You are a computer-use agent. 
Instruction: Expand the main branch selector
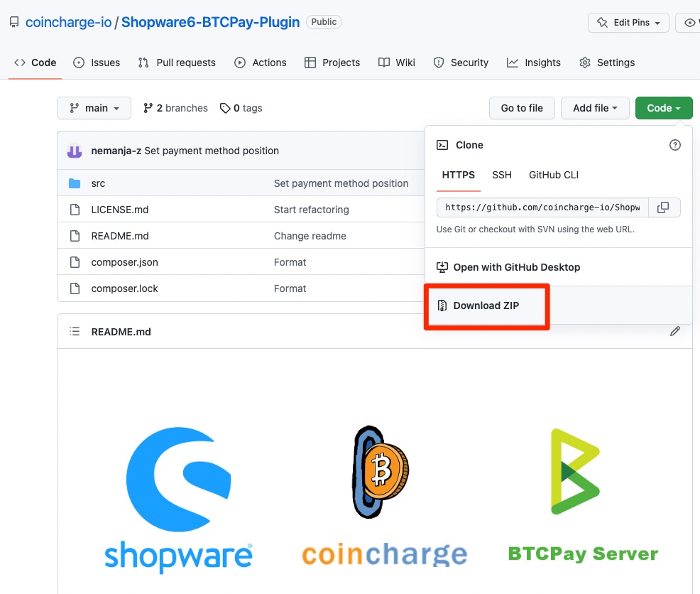[x=94, y=108]
